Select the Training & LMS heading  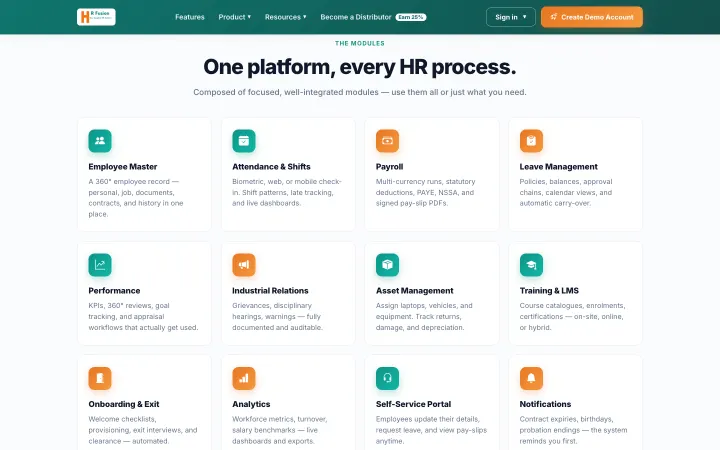[x=549, y=291]
